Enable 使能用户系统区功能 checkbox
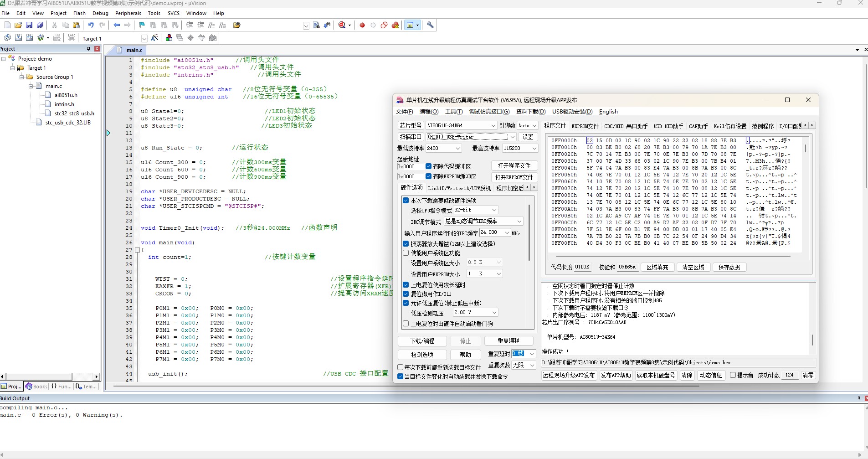The image size is (868, 459). pos(406,253)
